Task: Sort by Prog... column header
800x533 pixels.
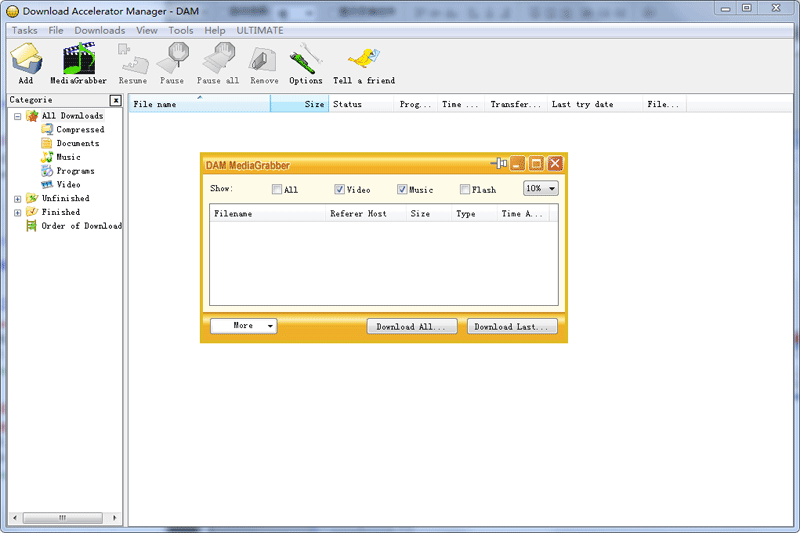Action: 415,104
